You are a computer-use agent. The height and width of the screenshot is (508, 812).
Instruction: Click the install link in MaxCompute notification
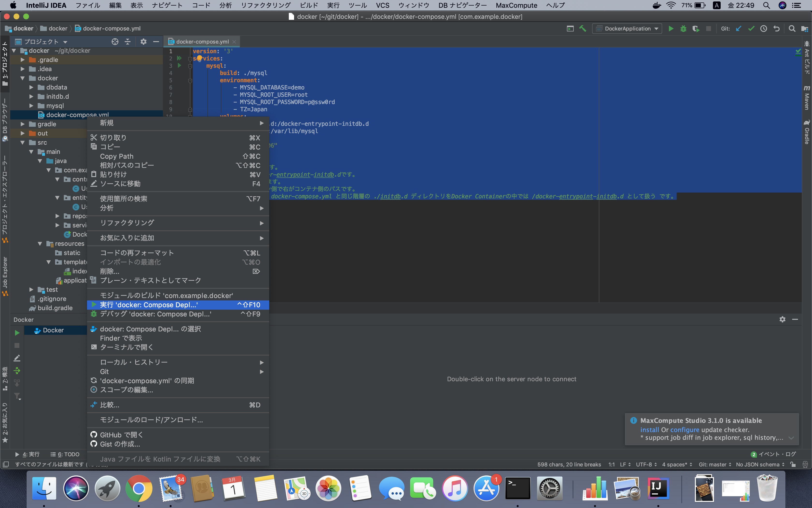point(649,430)
